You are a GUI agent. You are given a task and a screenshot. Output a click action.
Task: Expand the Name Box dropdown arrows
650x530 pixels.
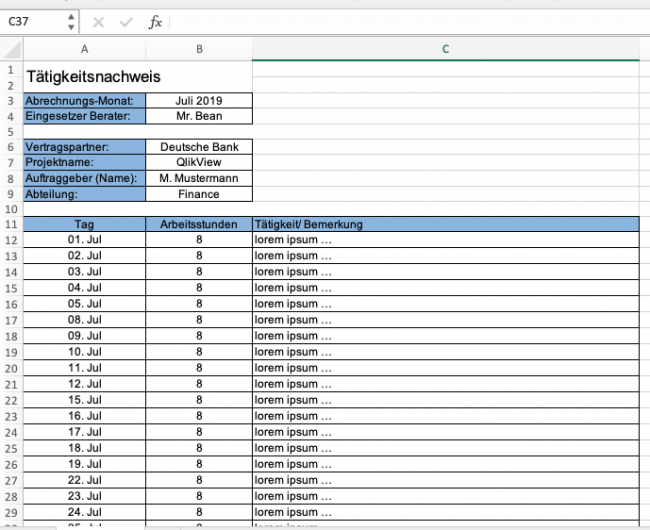70,22
